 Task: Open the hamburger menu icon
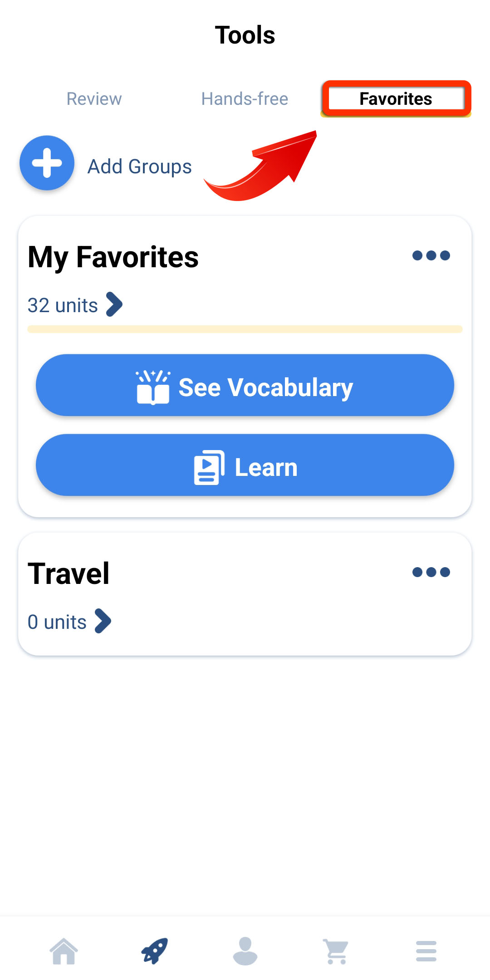coord(426,951)
